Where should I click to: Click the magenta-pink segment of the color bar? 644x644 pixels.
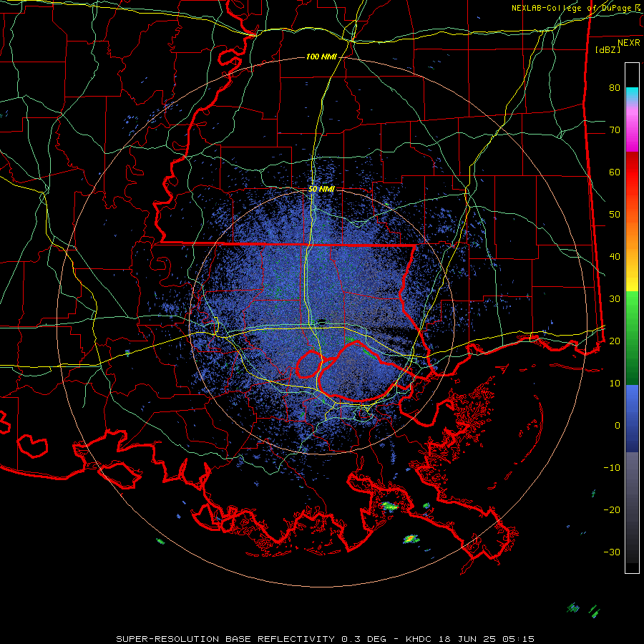coord(632,127)
